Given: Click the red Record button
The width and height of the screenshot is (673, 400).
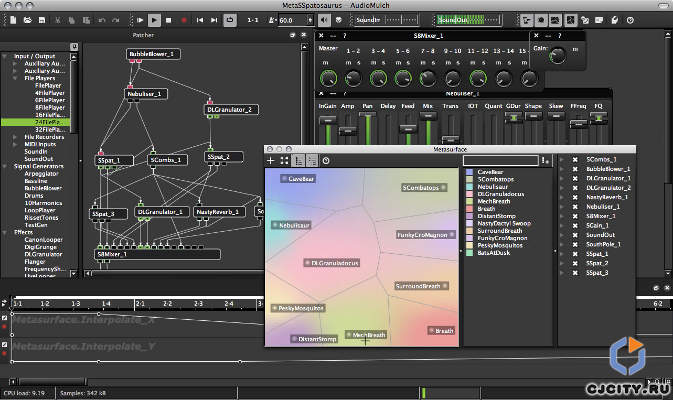Looking at the screenshot, I should tap(184, 20).
